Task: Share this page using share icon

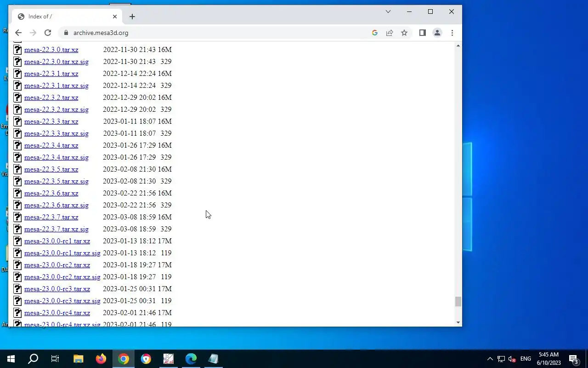Action: coord(390,33)
